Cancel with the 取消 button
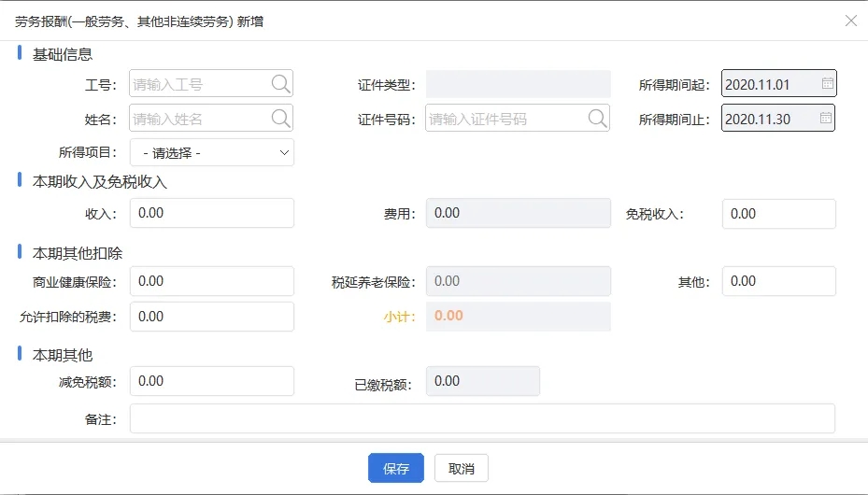Screen dimensions: 868x495 coord(462,469)
